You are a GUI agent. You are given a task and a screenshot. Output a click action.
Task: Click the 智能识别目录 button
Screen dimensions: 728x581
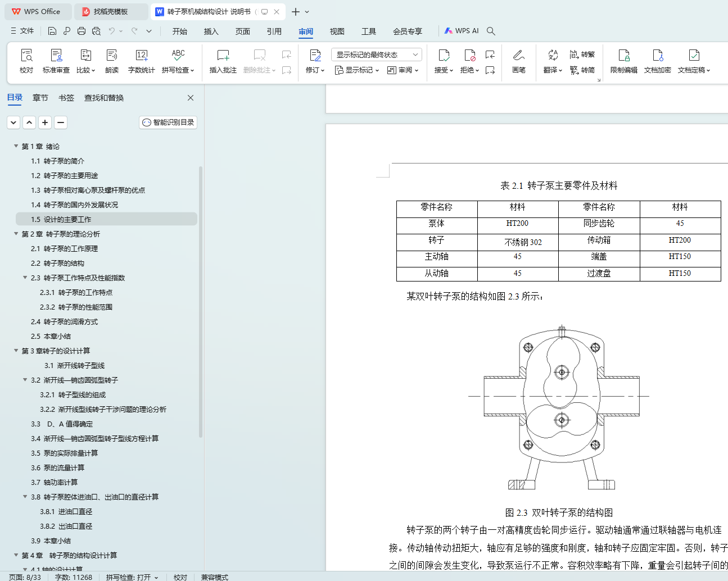pos(168,122)
